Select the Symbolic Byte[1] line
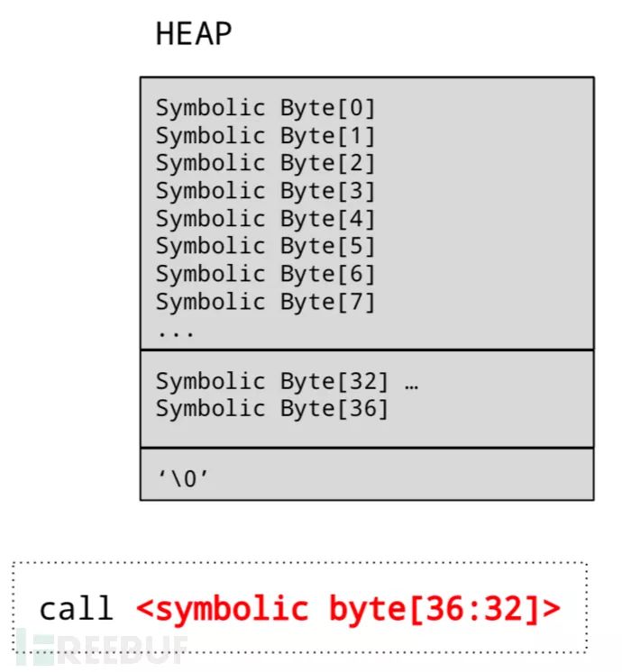Screen dimensions: 622x672 tap(265, 136)
